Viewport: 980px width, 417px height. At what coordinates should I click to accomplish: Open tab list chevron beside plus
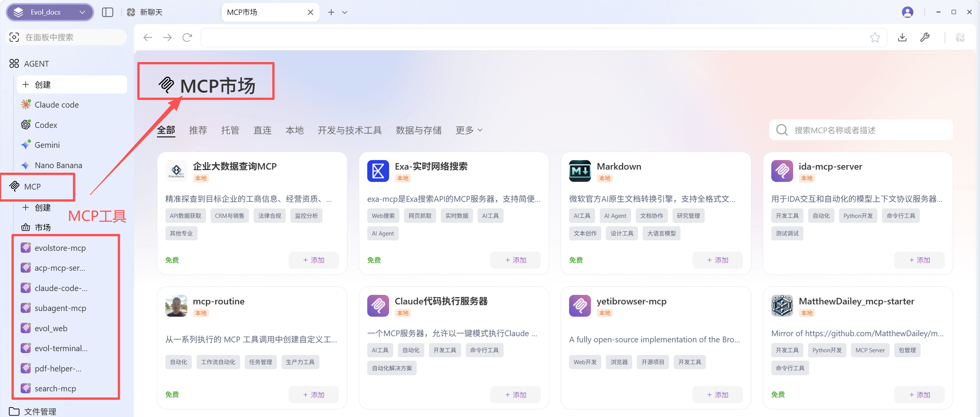click(x=345, y=12)
